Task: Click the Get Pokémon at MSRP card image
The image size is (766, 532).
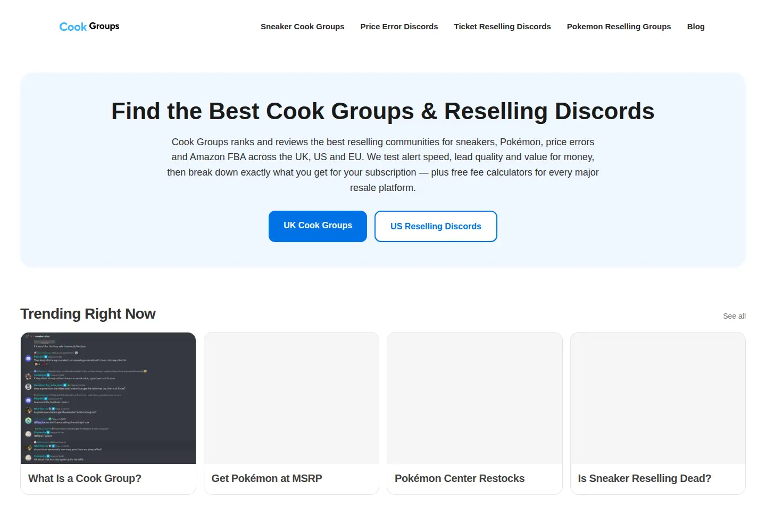Action: pyautogui.click(x=292, y=398)
